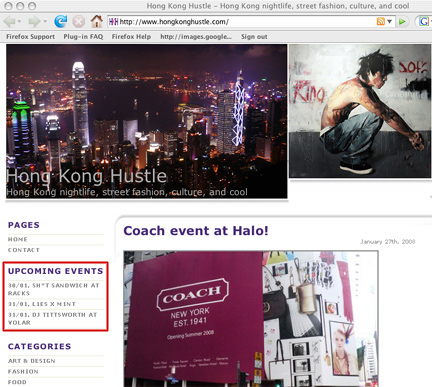Open the address bar history dropdown arrow

(389, 22)
